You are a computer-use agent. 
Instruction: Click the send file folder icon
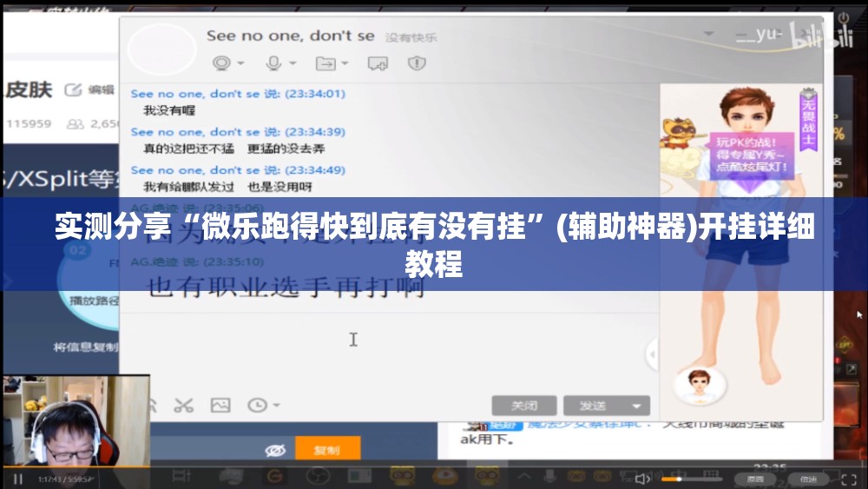(325, 63)
